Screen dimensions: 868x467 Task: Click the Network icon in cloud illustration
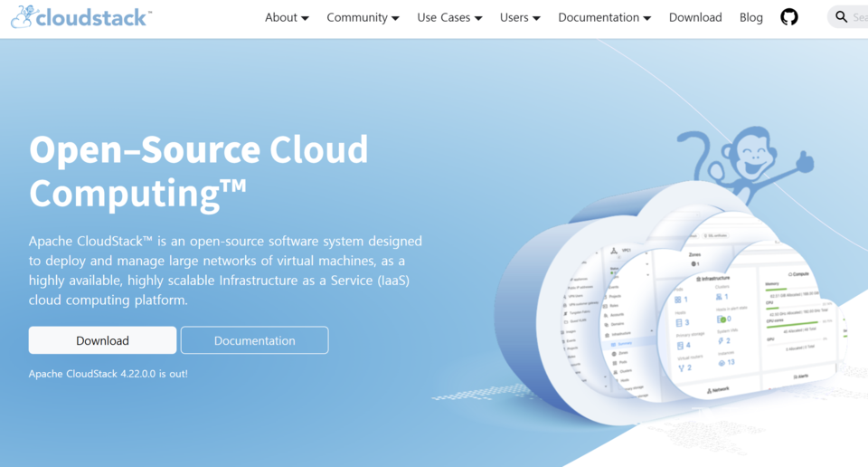click(x=717, y=389)
